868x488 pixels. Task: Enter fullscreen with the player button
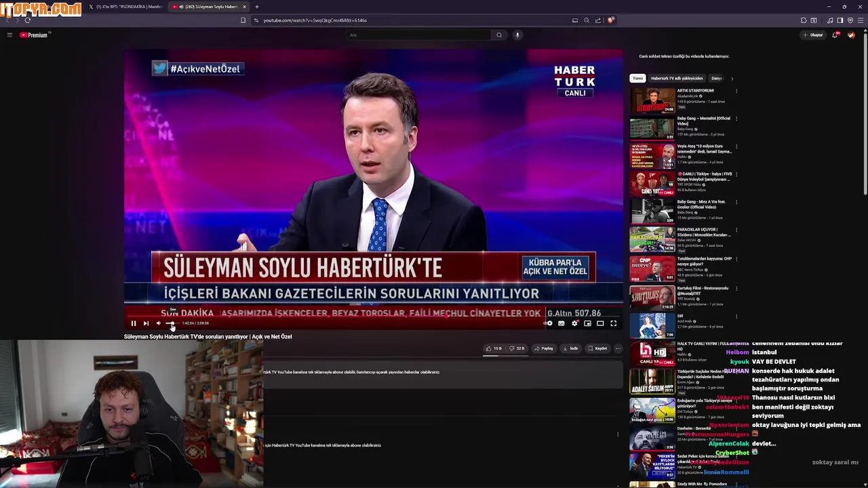[x=613, y=323]
